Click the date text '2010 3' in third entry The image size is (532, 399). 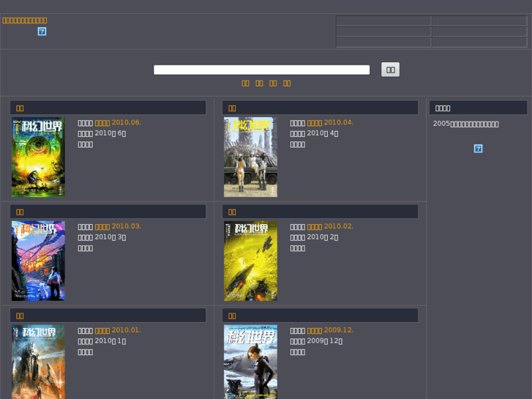(110, 237)
